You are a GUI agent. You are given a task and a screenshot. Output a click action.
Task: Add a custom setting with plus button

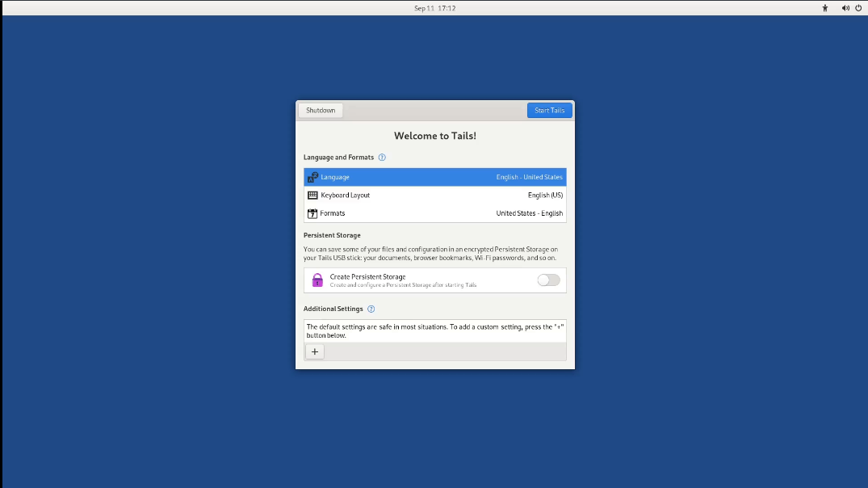315,351
